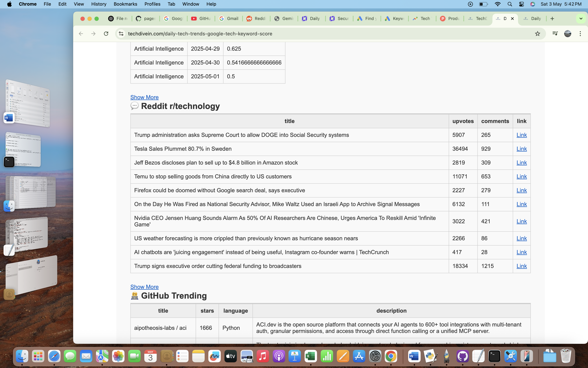The image size is (588, 368).
Task: Switch to the pages GitHub tab
Action: [146, 19]
